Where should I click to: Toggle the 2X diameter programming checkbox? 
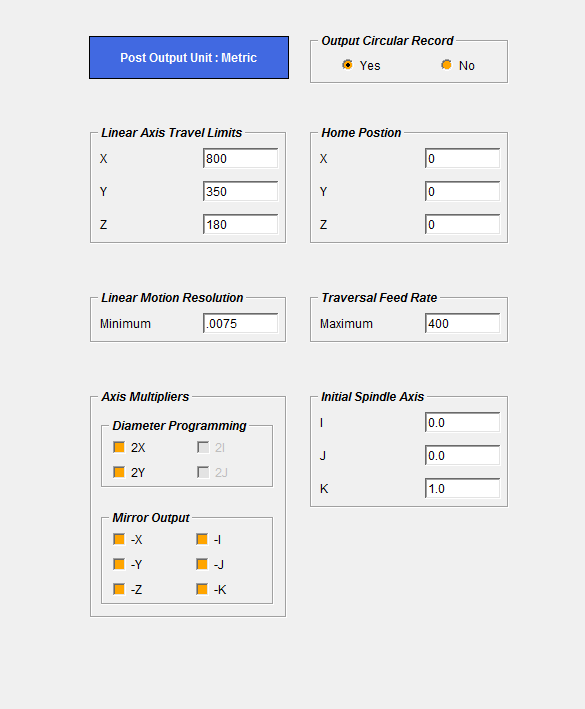119,447
